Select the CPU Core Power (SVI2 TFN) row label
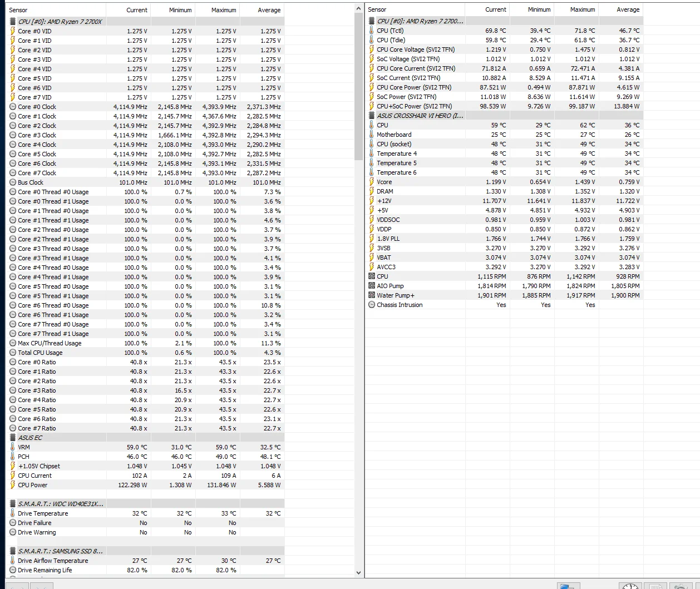This screenshot has width=700, height=589. [414, 87]
